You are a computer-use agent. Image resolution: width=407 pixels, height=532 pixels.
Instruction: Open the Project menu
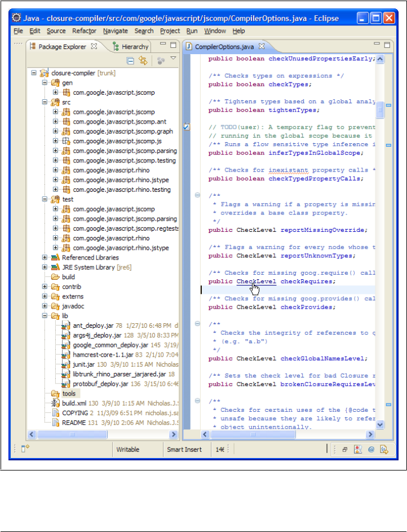170,31
